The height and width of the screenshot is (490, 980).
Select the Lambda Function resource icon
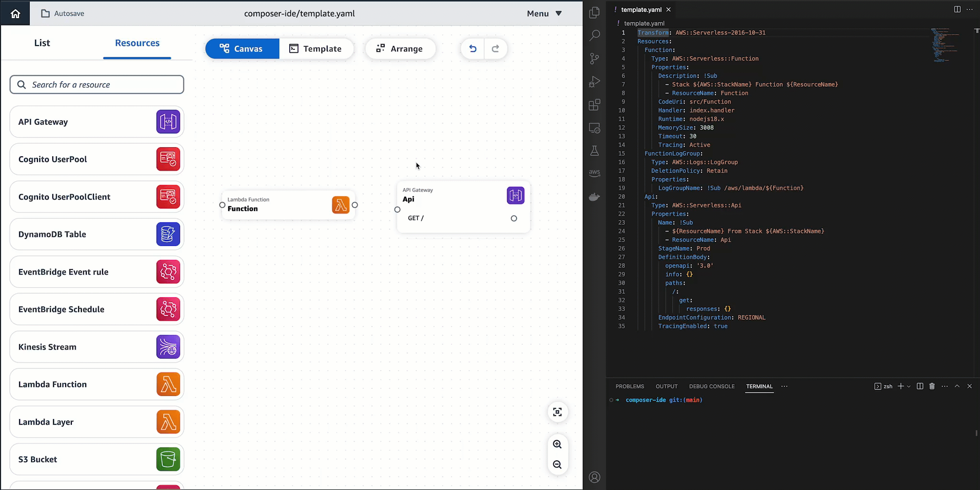pyautogui.click(x=168, y=384)
